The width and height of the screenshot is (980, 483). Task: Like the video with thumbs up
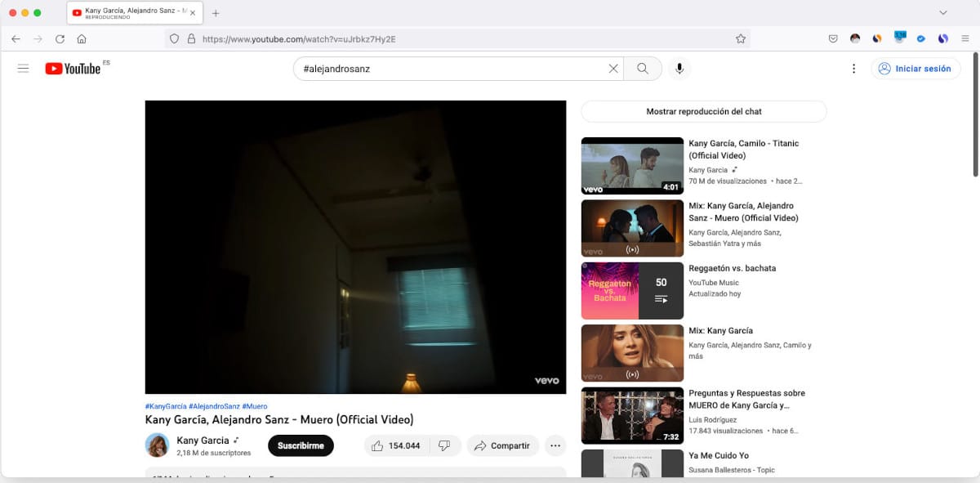point(396,445)
